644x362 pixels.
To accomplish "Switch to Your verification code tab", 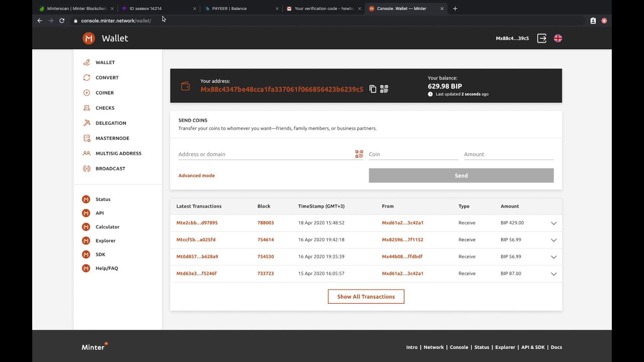I will 323,9.
